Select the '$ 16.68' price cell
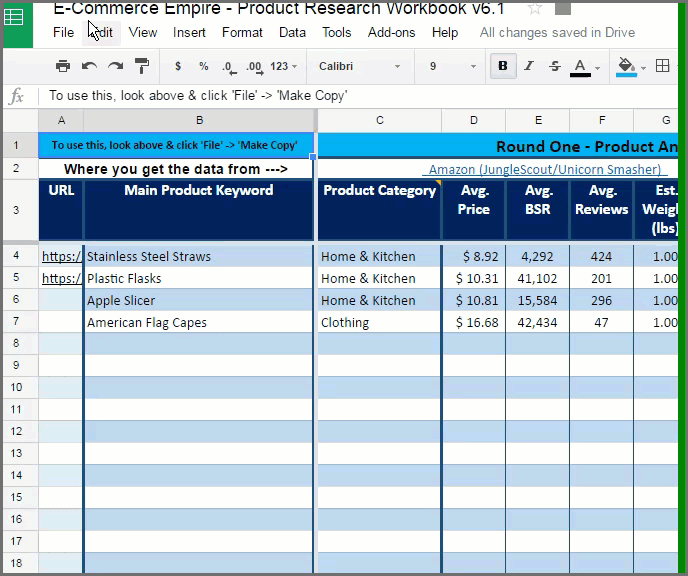The height and width of the screenshot is (576, 688). [x=473, y=322]
